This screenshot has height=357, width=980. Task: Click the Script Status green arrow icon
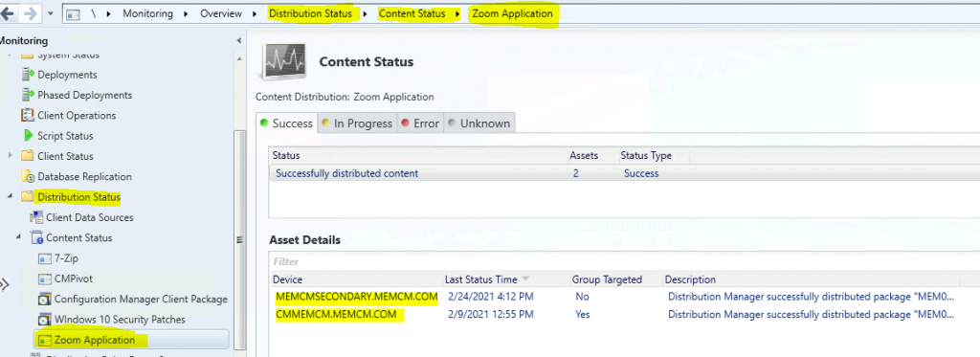tap(28, 136)
